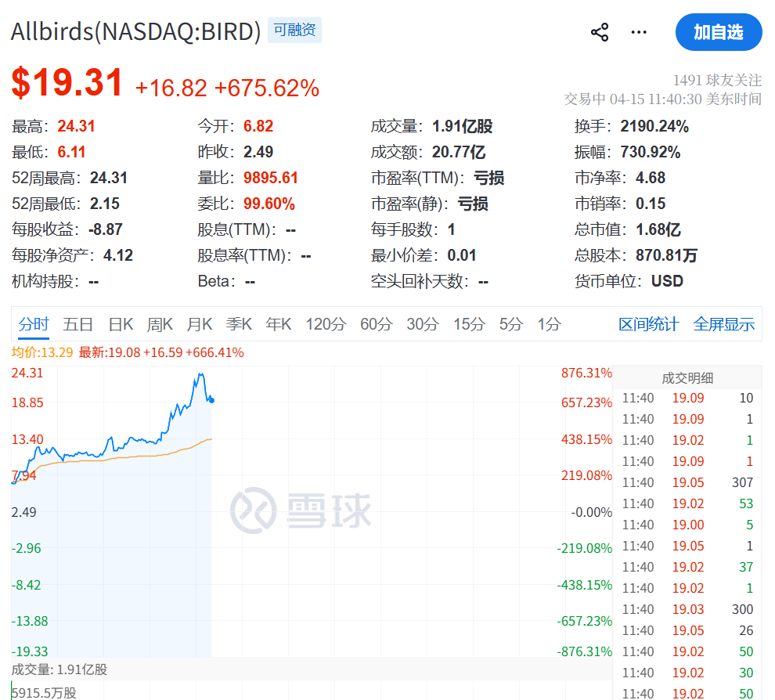Click the currently active 分时 tab
Screen dimensions: 775x700
click(x=32, y=323)
